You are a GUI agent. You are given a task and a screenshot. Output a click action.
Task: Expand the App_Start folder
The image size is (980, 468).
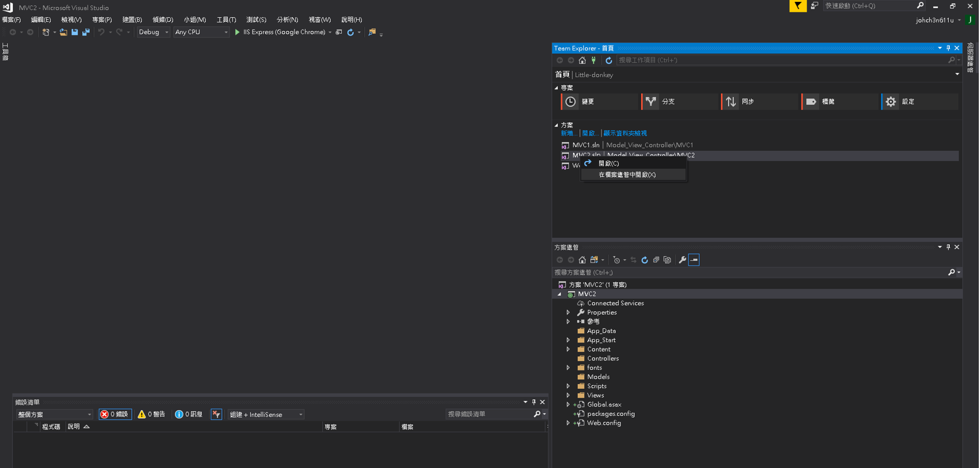(x=568, y=340)
